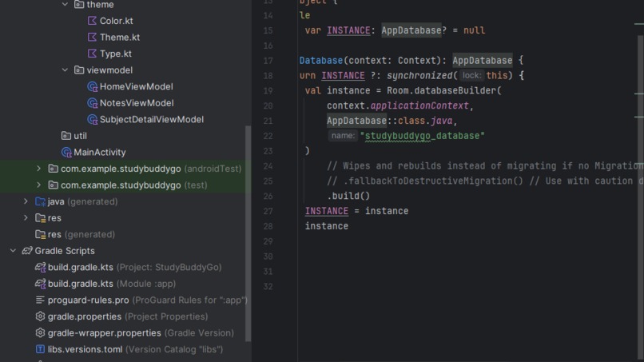Select the util package folder icon

coord(66,136)
